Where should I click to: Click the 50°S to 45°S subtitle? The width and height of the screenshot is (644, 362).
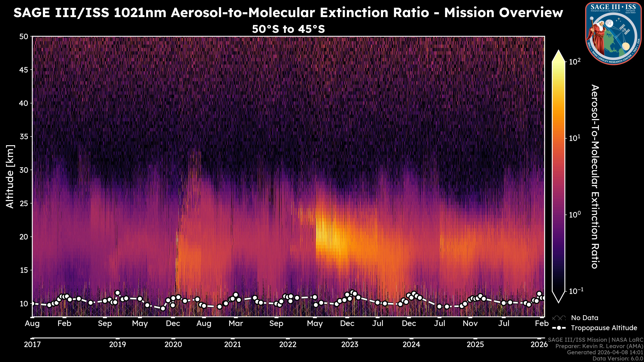[x=288, y=29]
